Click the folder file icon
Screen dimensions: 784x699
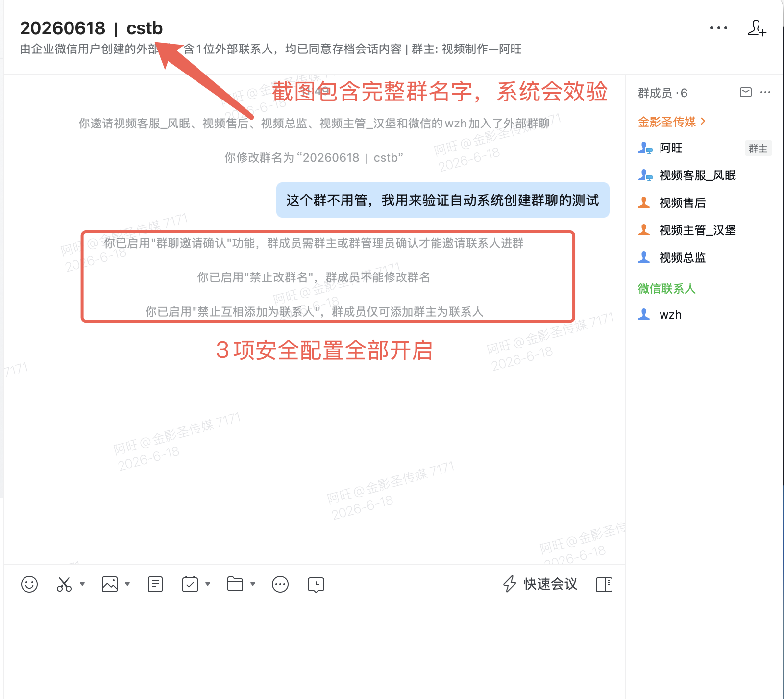click(x=235, y=584)
